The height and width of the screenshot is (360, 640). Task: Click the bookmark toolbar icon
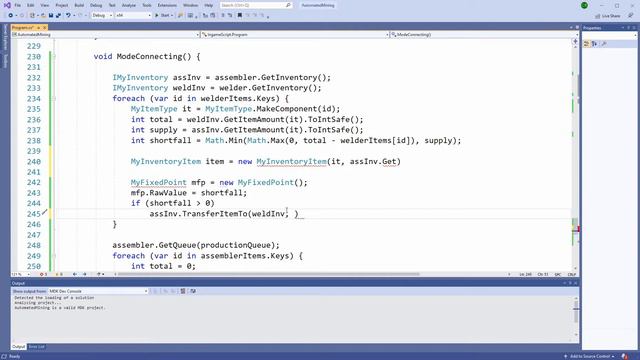(x=240, y=16)
